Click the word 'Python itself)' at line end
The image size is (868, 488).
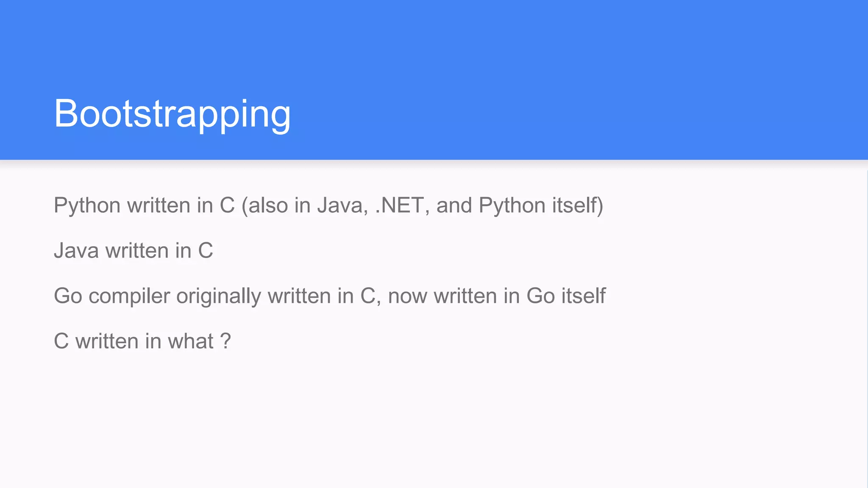coord(541,206)
